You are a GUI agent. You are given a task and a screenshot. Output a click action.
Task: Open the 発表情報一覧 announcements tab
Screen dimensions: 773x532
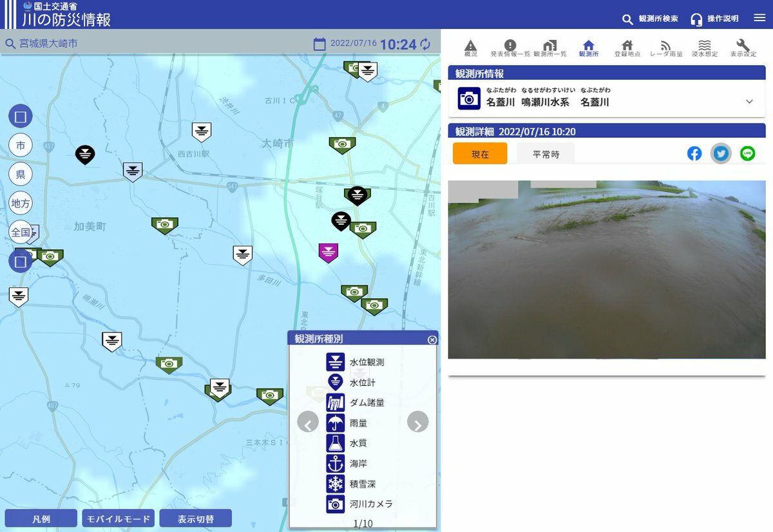(510, 48)
